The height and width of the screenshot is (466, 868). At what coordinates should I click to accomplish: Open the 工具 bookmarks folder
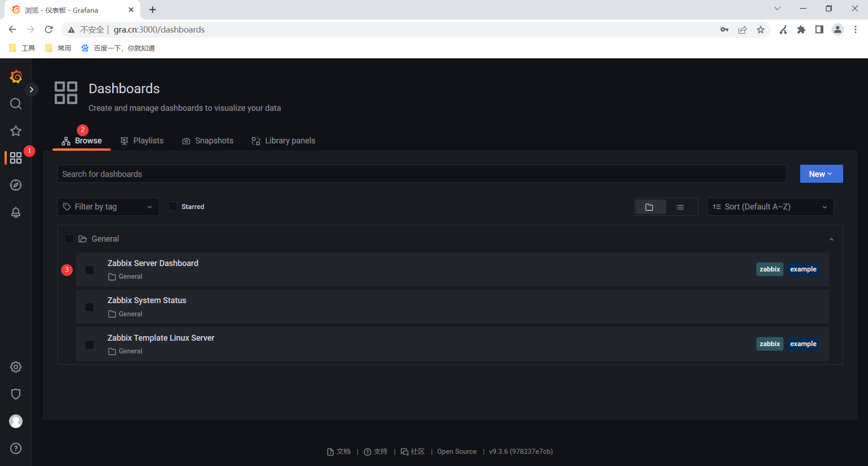click(22, 48)
